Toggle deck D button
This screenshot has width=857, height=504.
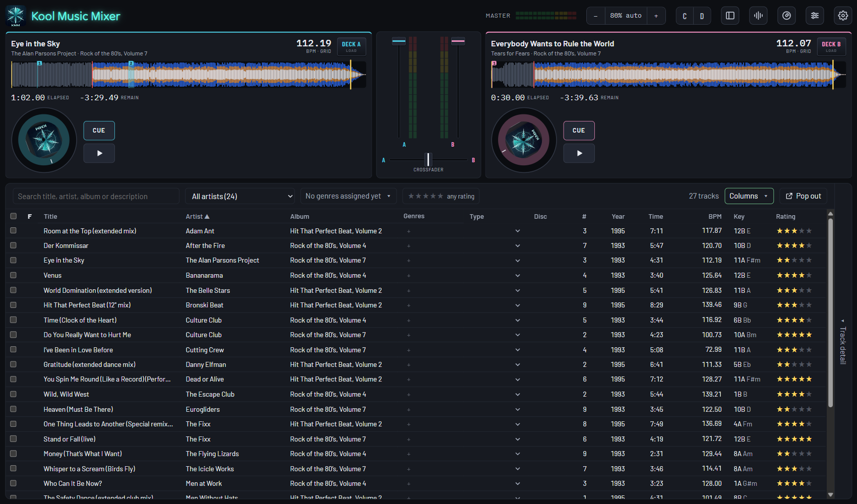(x=702, y=16)
